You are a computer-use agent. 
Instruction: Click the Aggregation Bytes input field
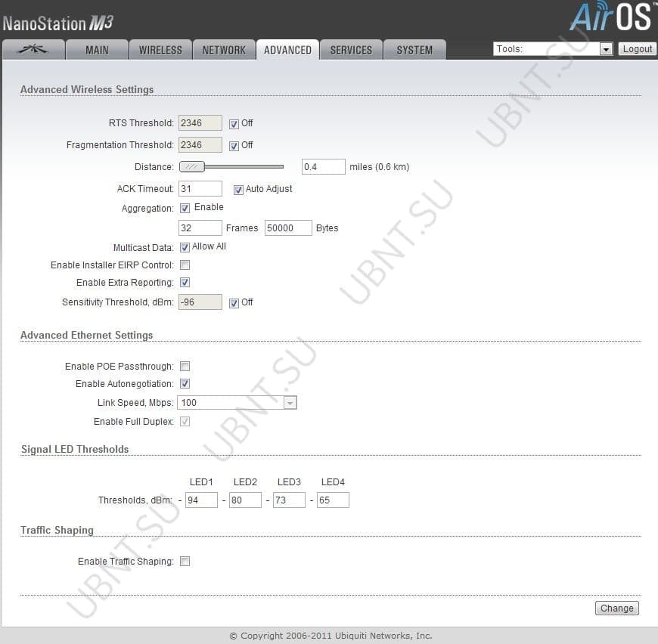[288, 228]
